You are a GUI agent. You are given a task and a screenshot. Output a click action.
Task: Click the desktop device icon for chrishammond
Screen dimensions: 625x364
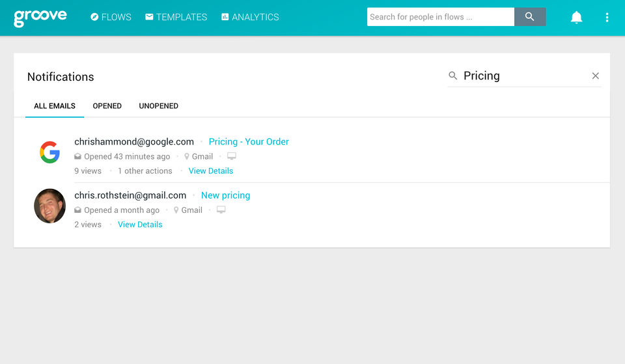[231, 156]
